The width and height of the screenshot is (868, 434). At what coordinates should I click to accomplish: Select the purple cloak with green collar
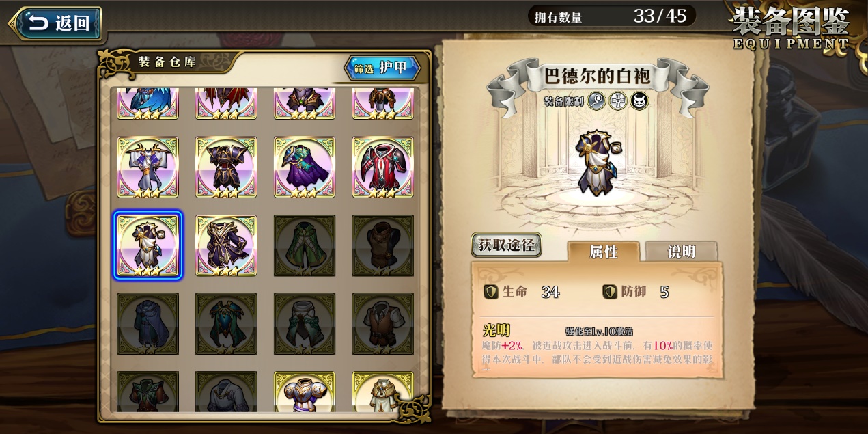305,167
